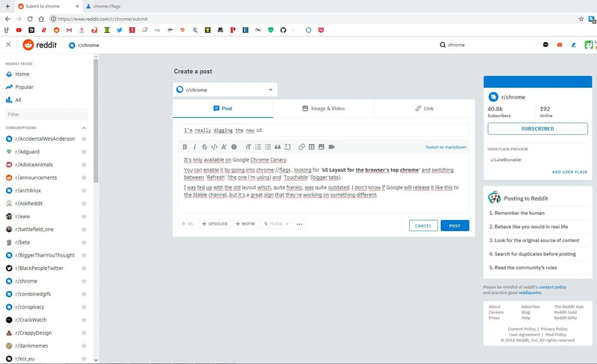This screenshot has width=597, height=364.
Task: Open a new browser tab with the plus
Action: point(7,7)
